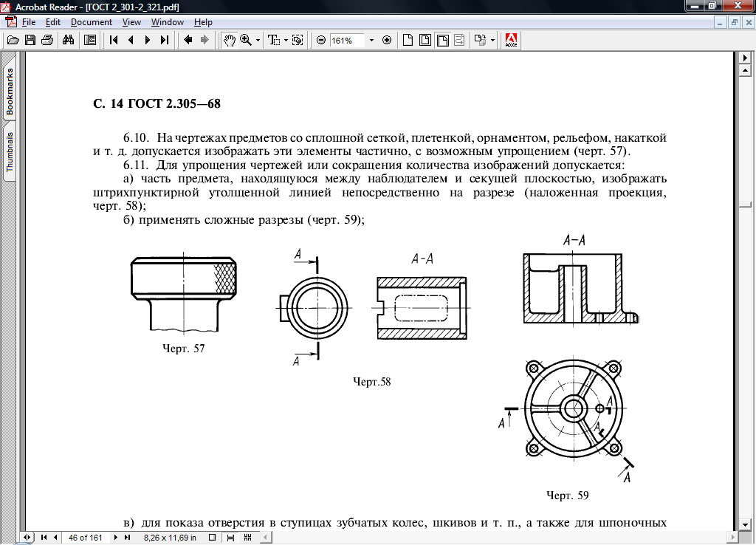
Task: Open the zoom percentage dropdown arrow
Action: coord(371,41)
